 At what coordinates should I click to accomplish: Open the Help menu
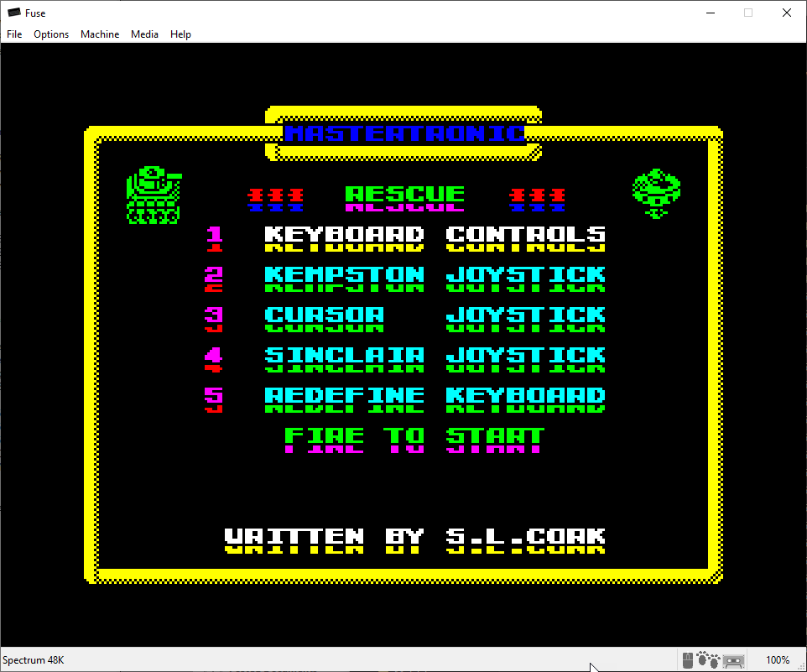pos(180,34)
